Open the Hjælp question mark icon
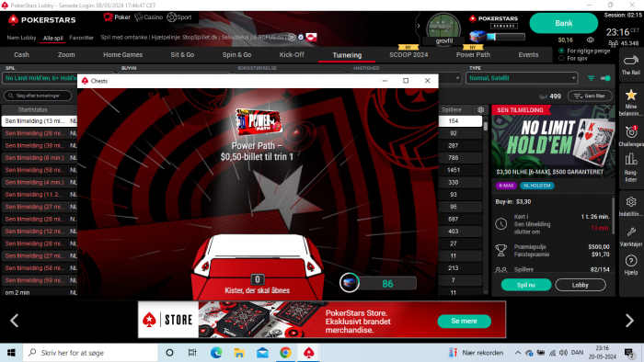644x362 pixels. pos(631,261)
